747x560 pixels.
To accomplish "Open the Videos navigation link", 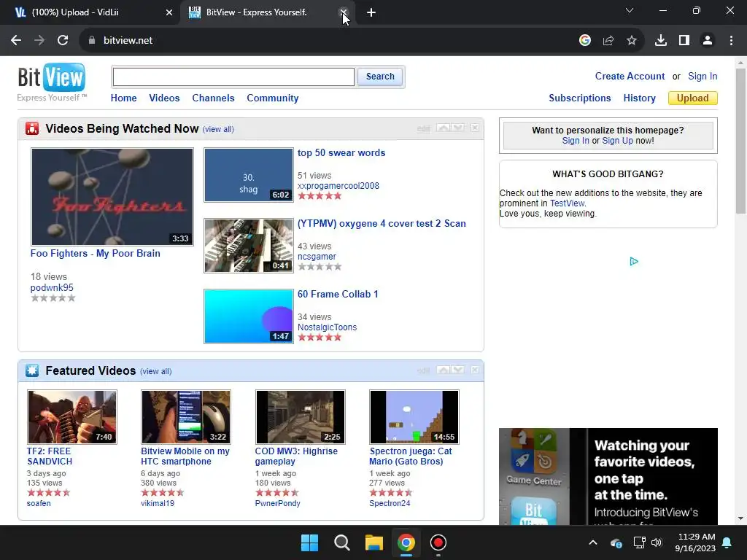I will 164,98.
